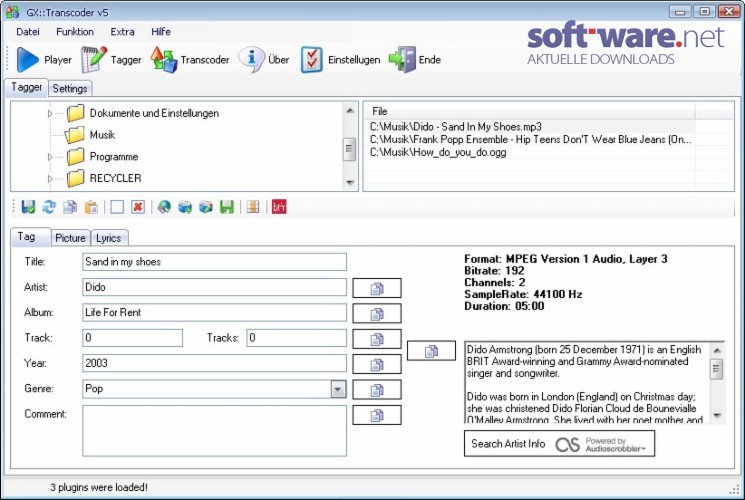Open the Player from the main toolbar
The height and width of the screenshot is (500, 745).
(44, 60)
